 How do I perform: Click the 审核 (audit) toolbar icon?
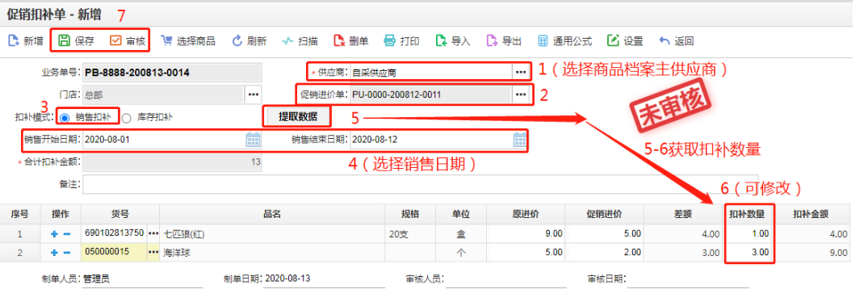[115, 40]
